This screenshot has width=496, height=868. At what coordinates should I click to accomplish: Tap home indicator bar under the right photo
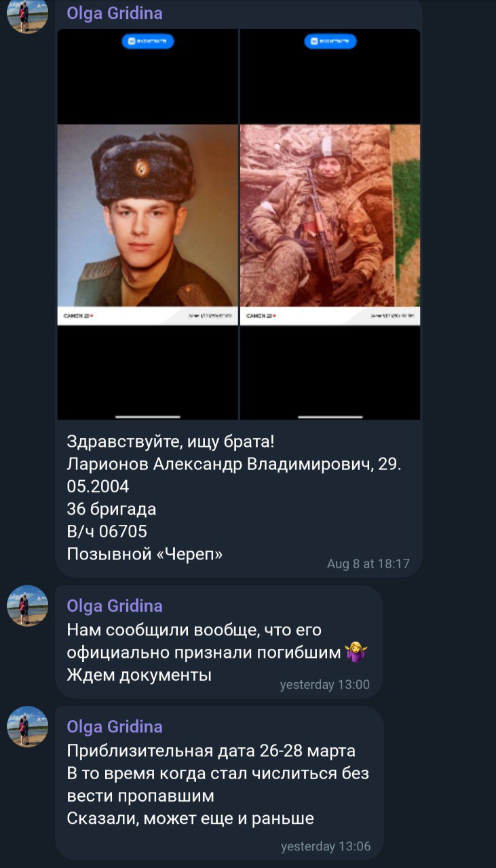[330, 416]
